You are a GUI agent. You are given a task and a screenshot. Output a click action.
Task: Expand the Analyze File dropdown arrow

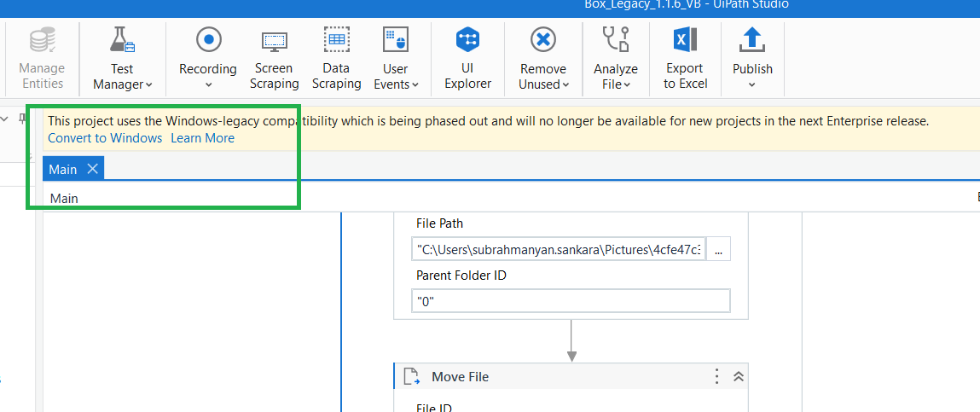click(x=627, y=85)
